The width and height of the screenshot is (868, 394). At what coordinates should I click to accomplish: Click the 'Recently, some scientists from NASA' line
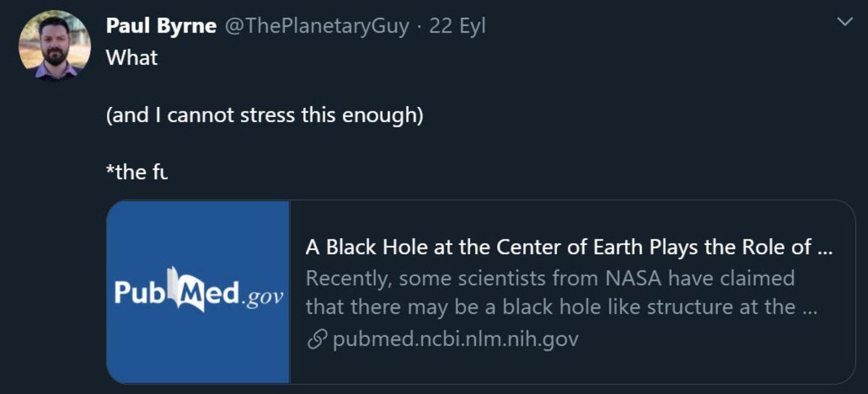(550, 278)
